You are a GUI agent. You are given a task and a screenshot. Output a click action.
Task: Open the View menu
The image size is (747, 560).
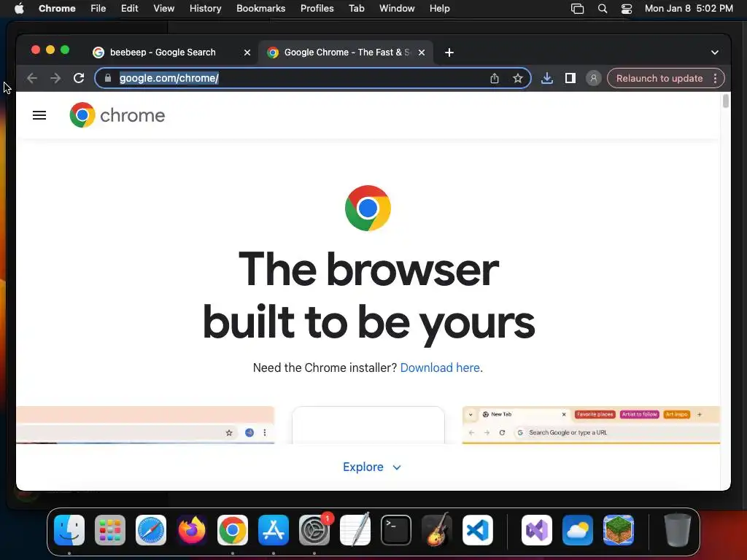tap(164, 9)
